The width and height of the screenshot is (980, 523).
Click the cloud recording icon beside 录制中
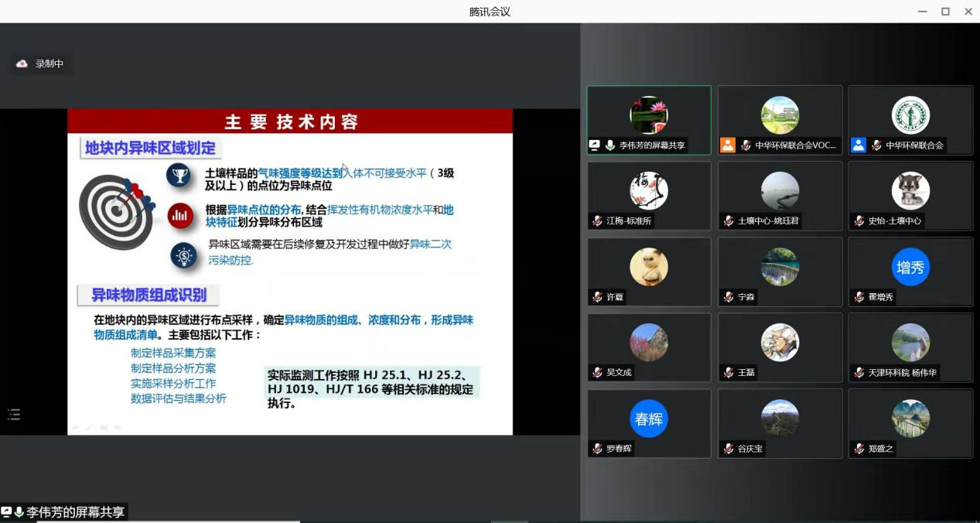[x=22, y=63]
